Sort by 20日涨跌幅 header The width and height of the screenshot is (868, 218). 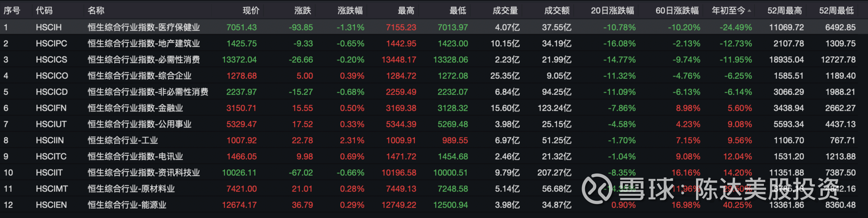tap(612, 11)
